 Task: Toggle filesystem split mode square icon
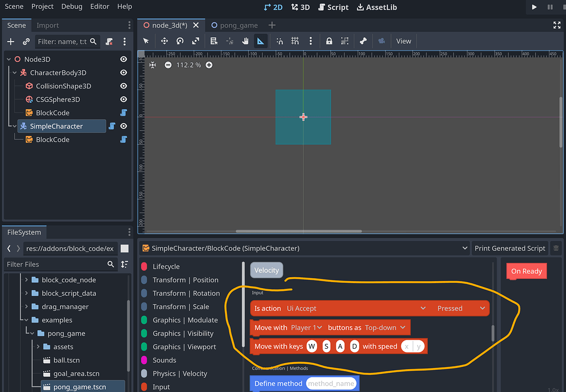(x=125, y=248)
